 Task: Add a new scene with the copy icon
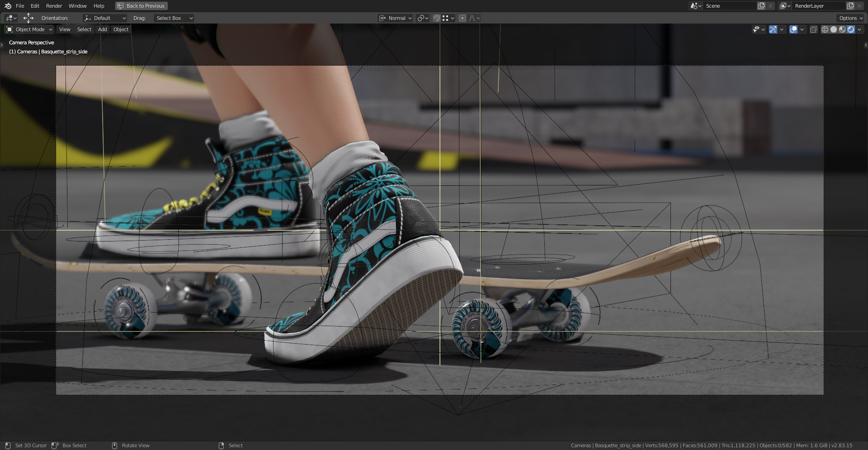(761, 6)
